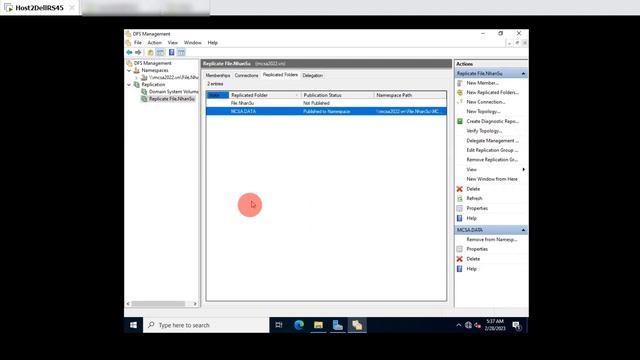Sort by the Namespace Path column header
The width and height of the screenshot is (640, 360).
(410, 95)
